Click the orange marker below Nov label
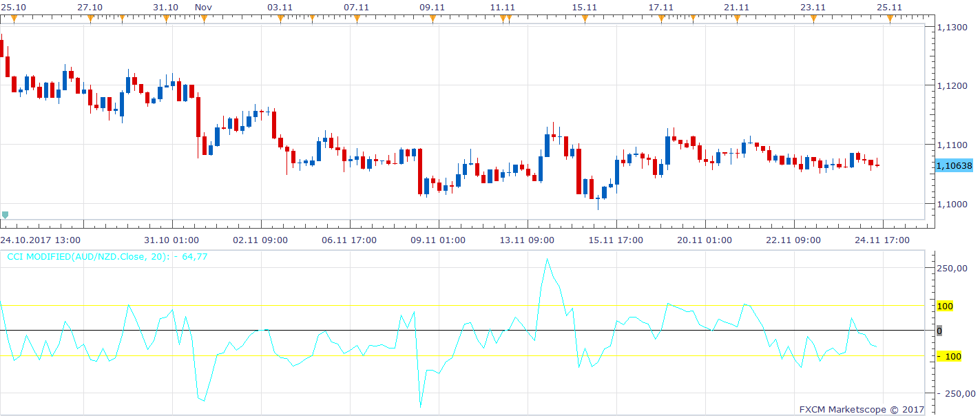The height and width of the screenshot is (416, 980). point(204,19)
